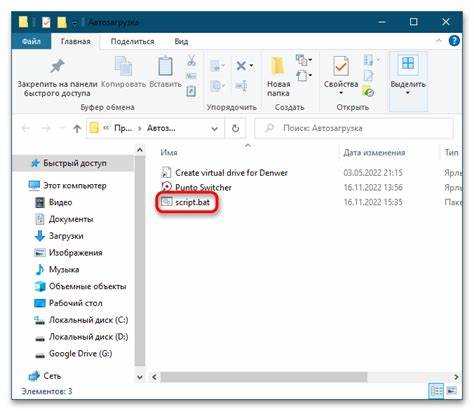Click the copy path icon in clipboard group
474x411 pixels.
pos(191,76)
